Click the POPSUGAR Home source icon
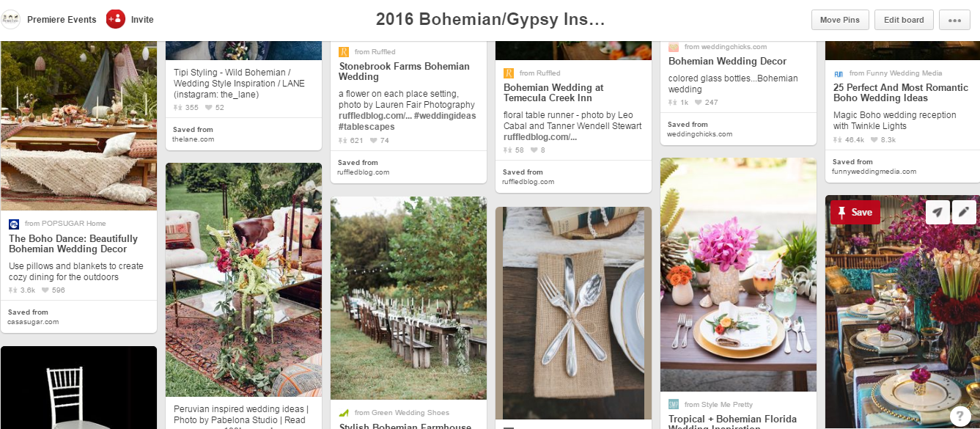This screenshot has width=980, height=429. click(x=14, y=224)
